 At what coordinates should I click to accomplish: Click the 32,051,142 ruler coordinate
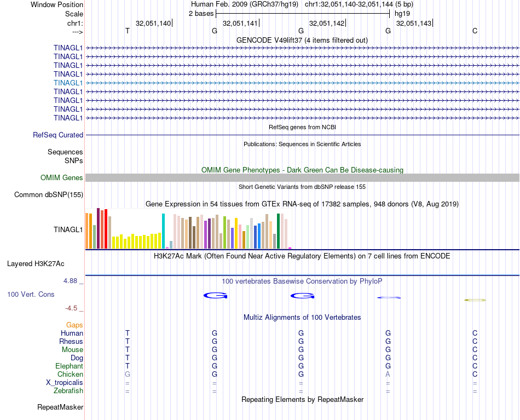coord(327,23)
